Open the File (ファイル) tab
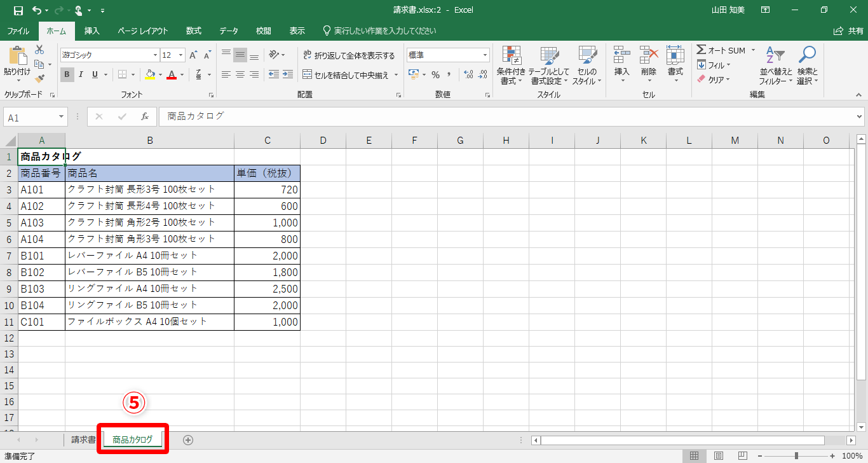This screenshot has height=463, width=868. [18, 31]
